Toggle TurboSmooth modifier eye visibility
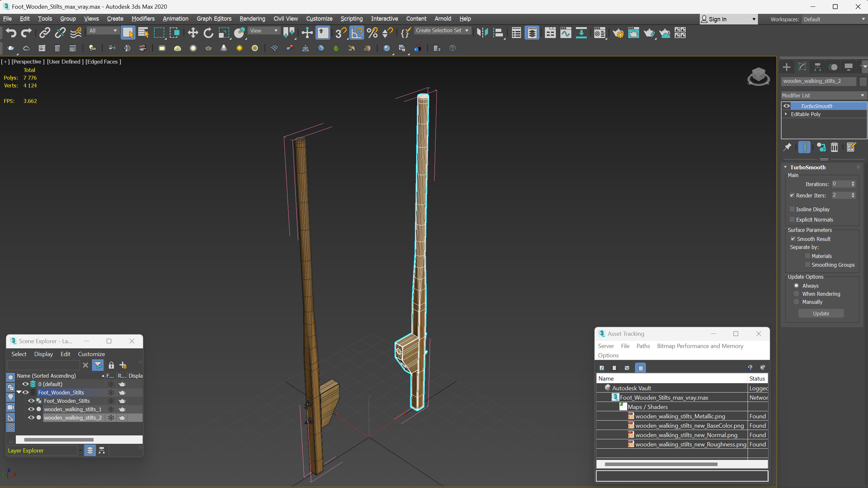This screenshot has height=488, width=868. 786,106
